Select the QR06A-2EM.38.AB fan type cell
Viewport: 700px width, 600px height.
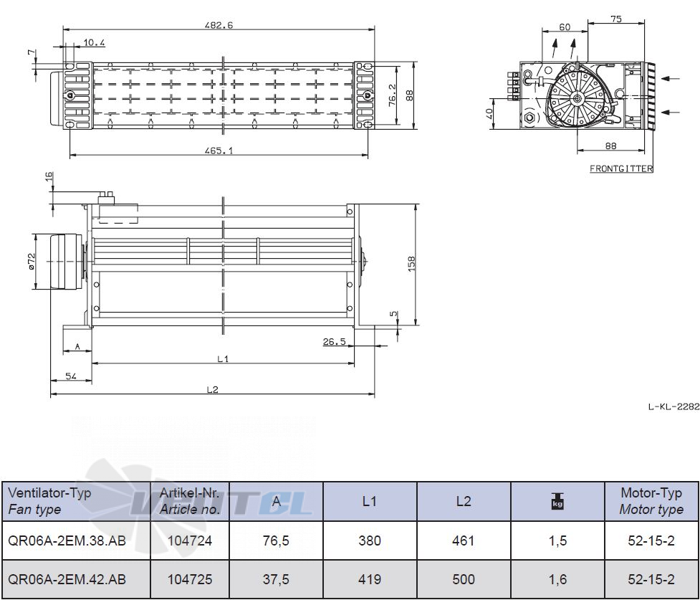77,541
